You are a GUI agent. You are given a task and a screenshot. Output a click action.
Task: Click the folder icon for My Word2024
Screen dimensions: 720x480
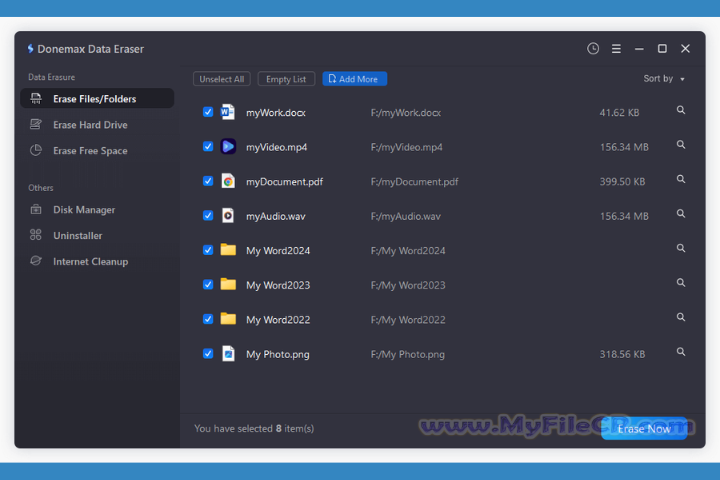[228, 250]
